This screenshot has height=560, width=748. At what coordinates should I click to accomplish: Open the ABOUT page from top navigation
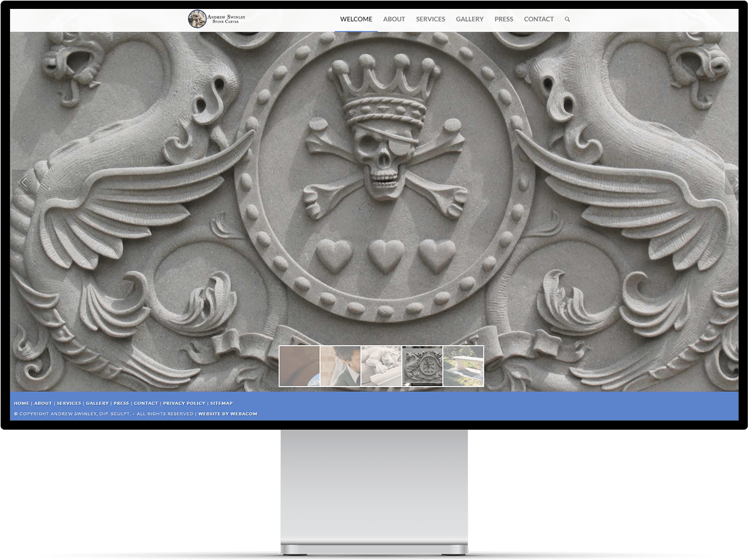tap(394, 19)
